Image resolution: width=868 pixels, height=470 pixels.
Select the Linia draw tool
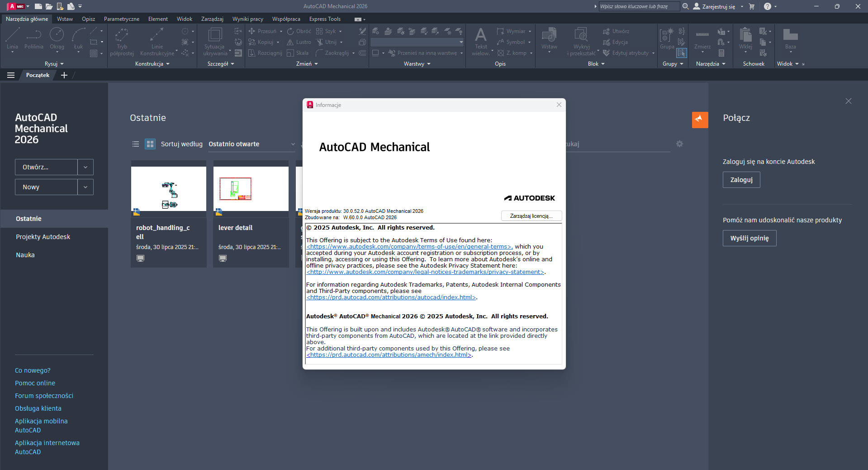click(x=13, y=38)
